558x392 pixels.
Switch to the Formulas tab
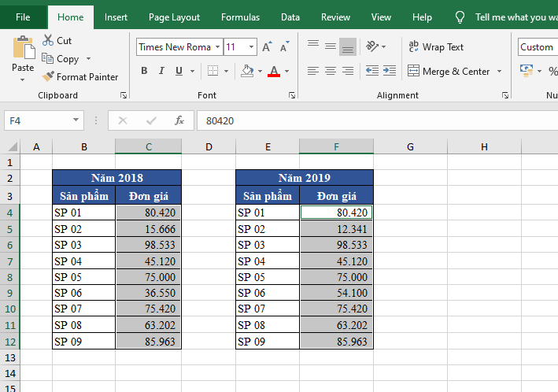(240, 17)
